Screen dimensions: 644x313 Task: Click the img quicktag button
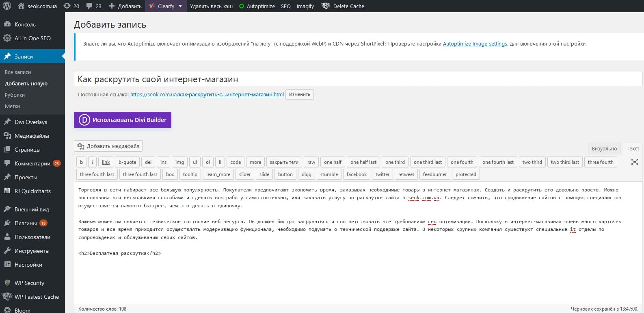179,162
